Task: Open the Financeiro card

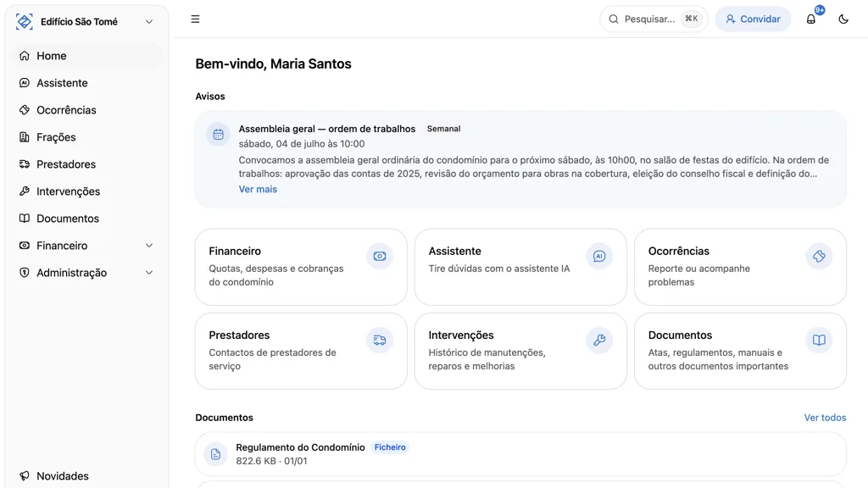Action: pyautogui.click(x=301, y=267)
